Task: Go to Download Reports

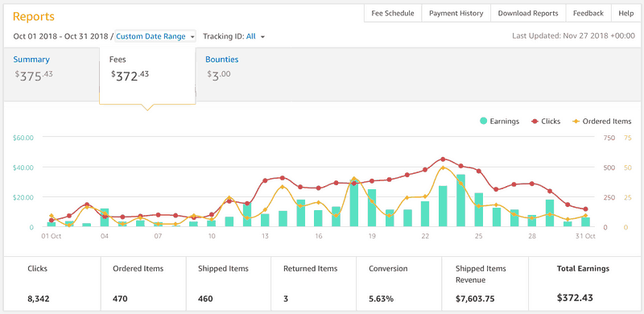Action: (x=528, y=13)
